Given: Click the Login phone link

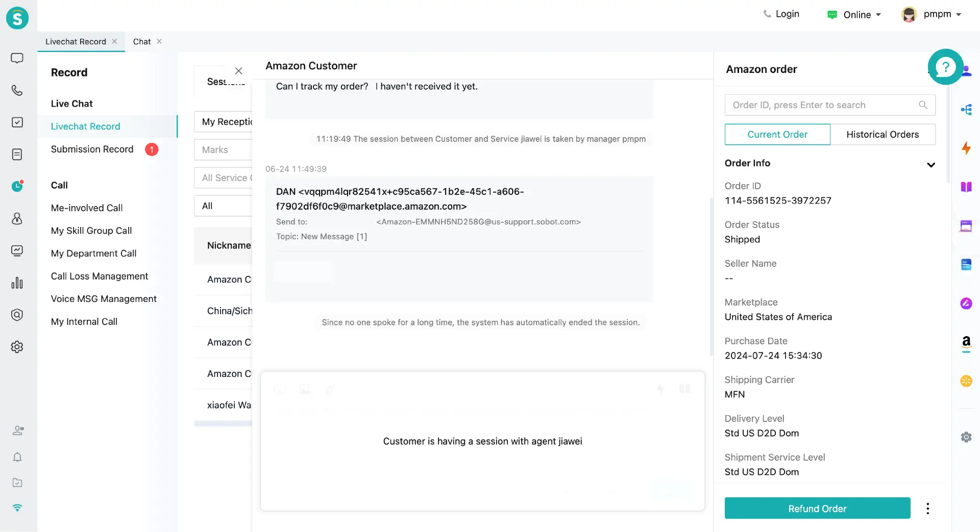Looking at the screenshot, I should click(x=781, y=14).
